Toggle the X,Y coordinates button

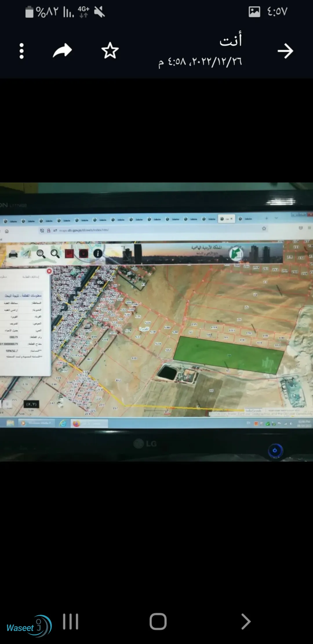point(31,404)
